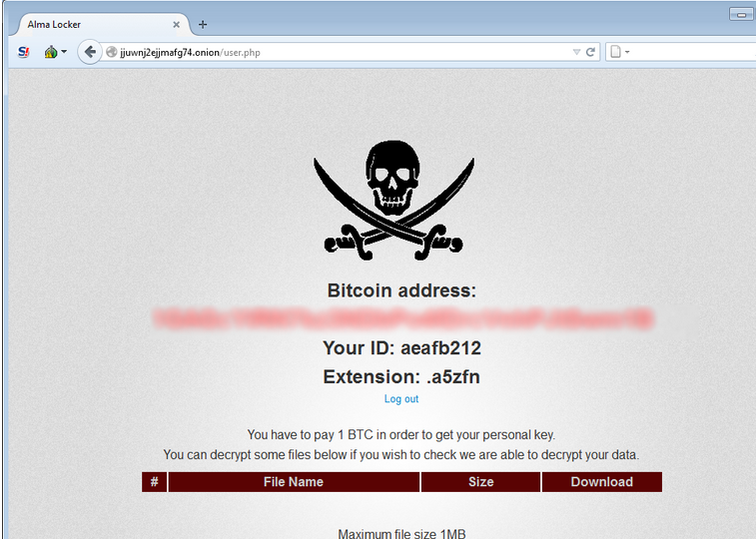
Task: Click the File Name column header
Action: 294,482
